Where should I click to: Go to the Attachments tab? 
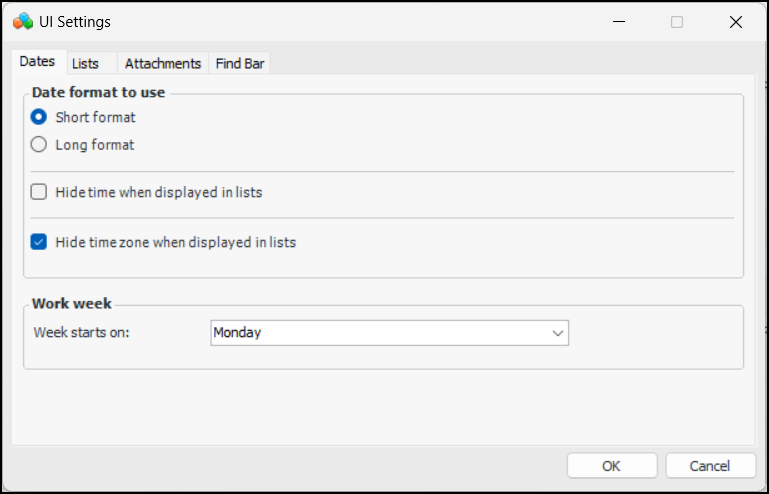[162, 63]
